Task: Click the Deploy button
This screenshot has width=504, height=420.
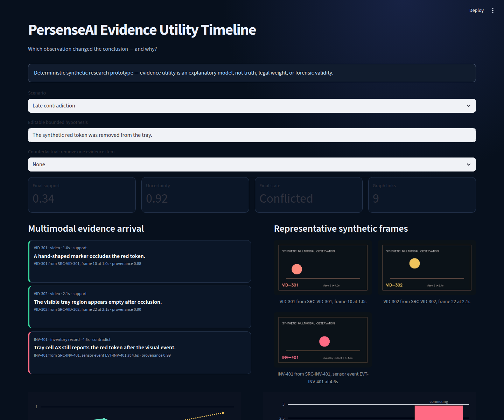Action: (x=476, y=10)
